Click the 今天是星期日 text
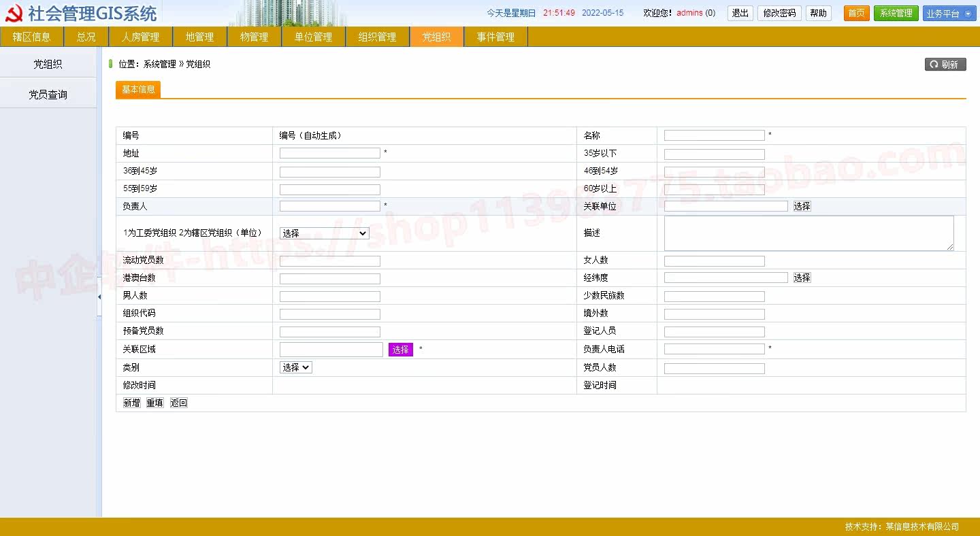Image resolution: width=980 pixels, height=536 pixels. tap(511, 13)
